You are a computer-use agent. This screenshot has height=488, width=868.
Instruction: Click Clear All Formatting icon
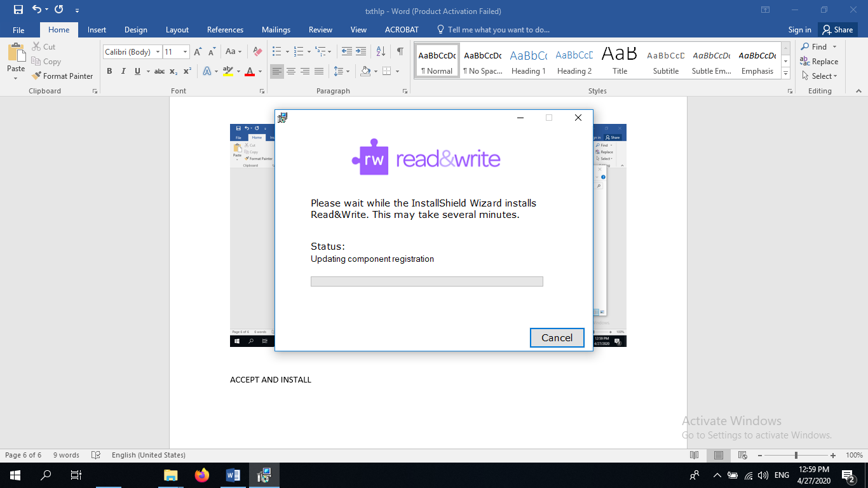[257, 51]
